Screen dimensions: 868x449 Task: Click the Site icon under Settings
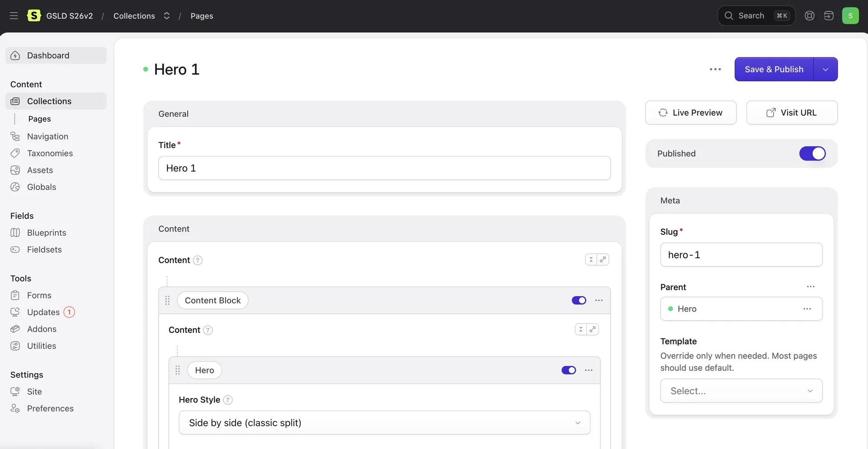[15, 392]
